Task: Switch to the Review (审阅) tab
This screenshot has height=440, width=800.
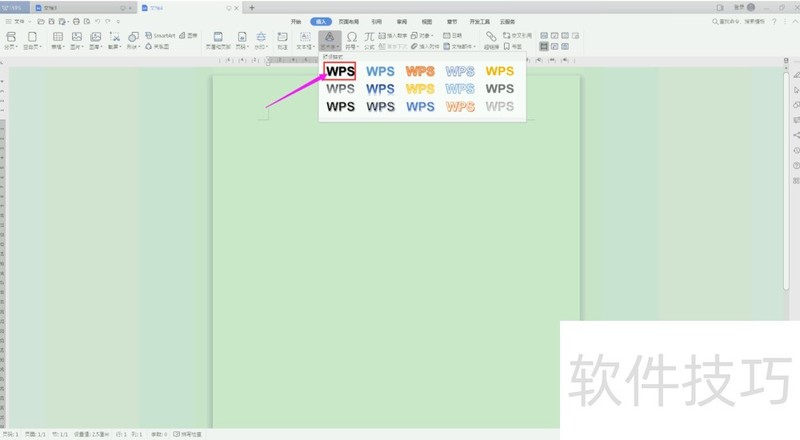Action: click(402, 21)
